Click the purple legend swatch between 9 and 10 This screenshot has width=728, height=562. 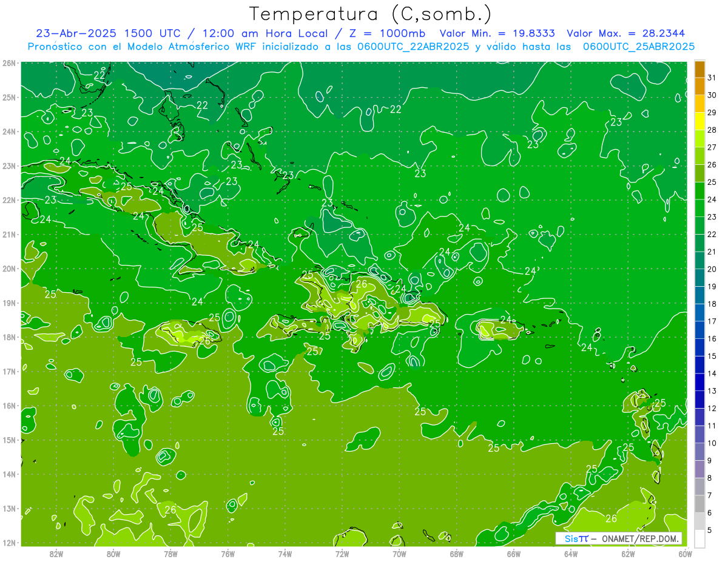point(699,452)
